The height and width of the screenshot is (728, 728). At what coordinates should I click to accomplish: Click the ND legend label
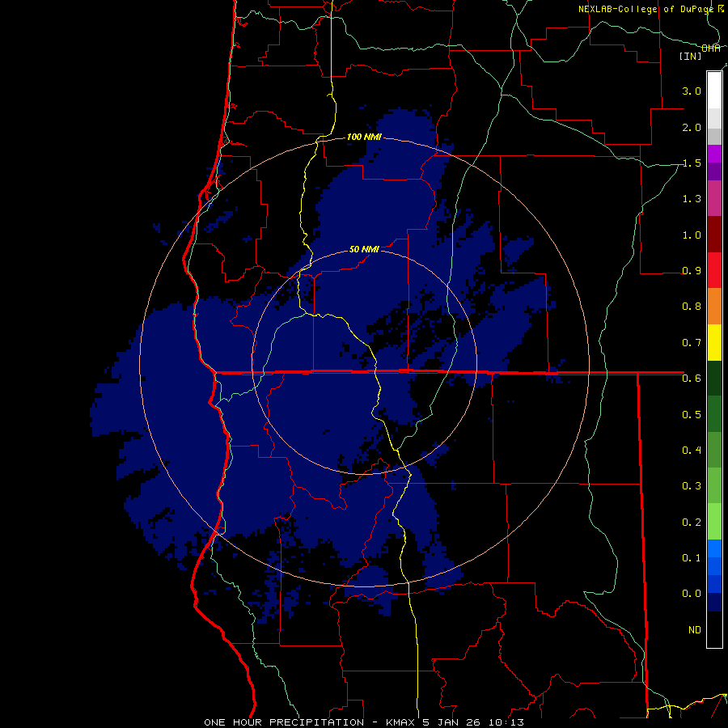[695, 629]
